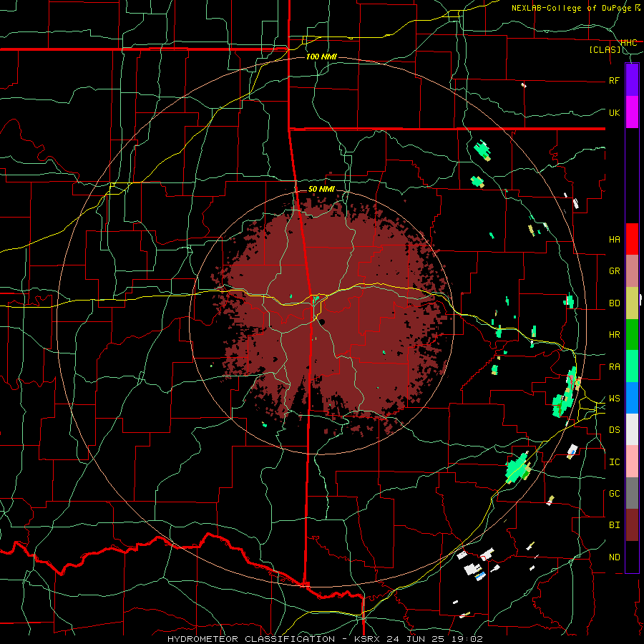Click the purple RF legend color swatch
Viewport: 644px width, 644px height.
pyautogui.click(x=632, y=80)
